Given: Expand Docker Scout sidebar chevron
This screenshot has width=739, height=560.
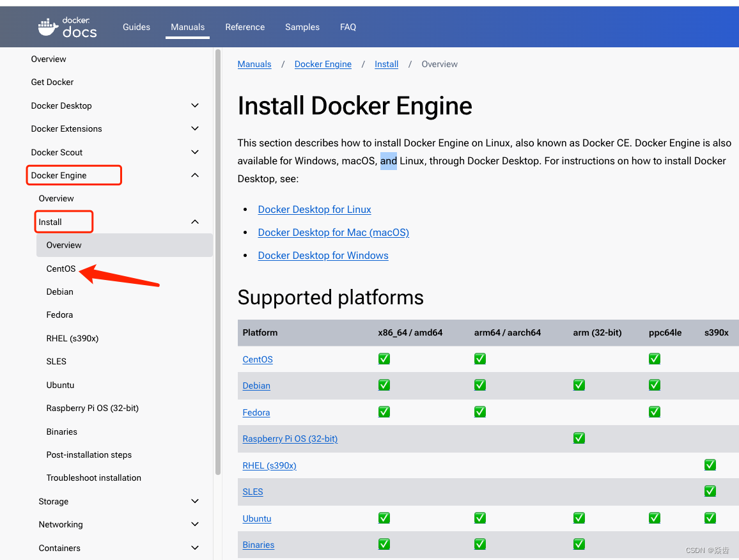Looking at the screenshot, I should pos(194,152).
